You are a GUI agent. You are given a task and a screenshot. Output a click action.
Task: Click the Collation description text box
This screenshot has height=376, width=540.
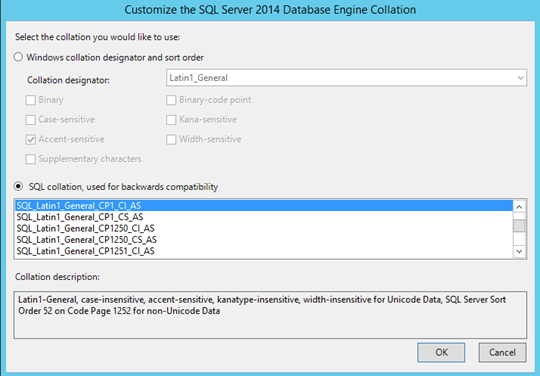click(x=270, y=315)
